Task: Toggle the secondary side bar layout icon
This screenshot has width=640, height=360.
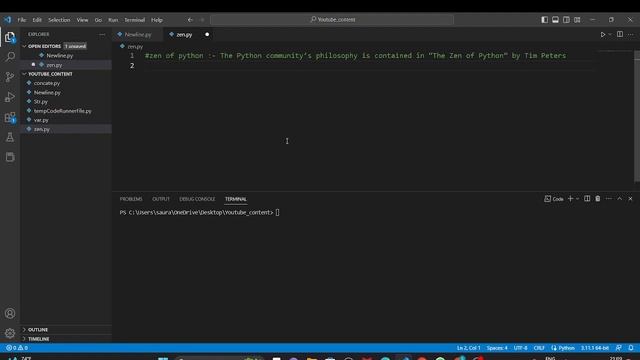Action: point(566,20)
